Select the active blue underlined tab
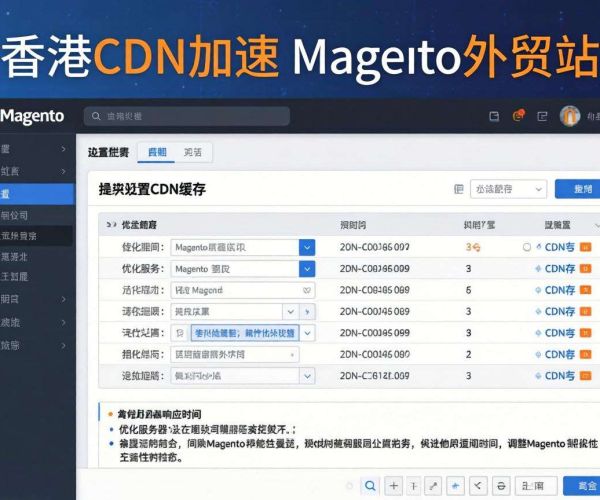The height and width of the screenshot is (500, 600). point(156,152)
